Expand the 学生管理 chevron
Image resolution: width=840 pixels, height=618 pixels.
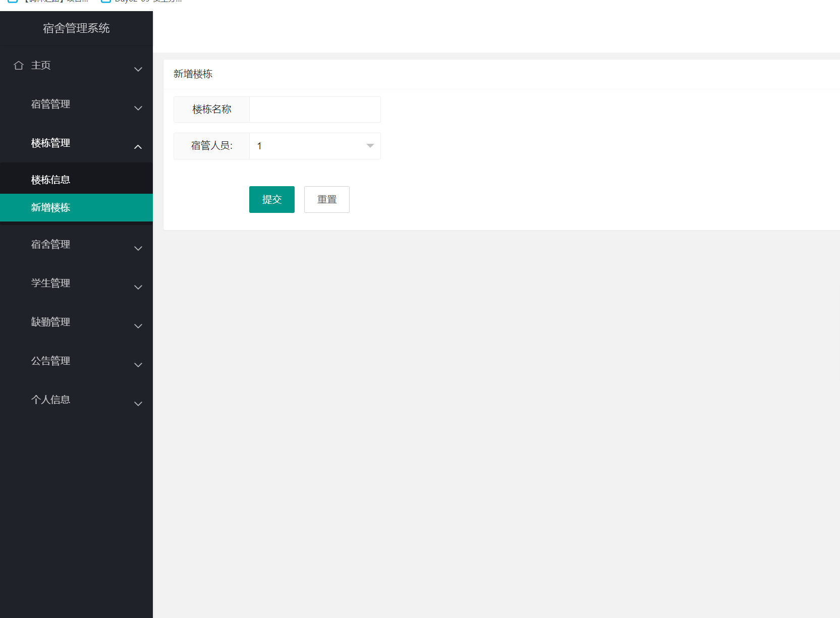coord(138,287)
